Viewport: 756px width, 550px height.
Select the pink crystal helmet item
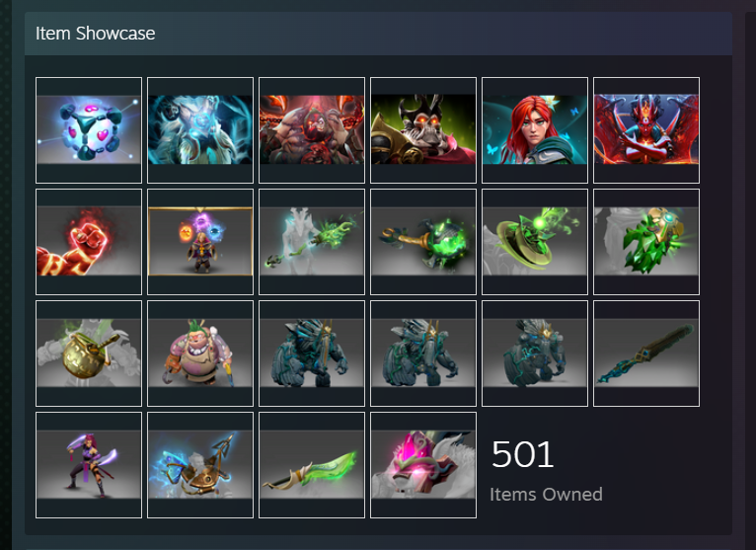[423, 465]
